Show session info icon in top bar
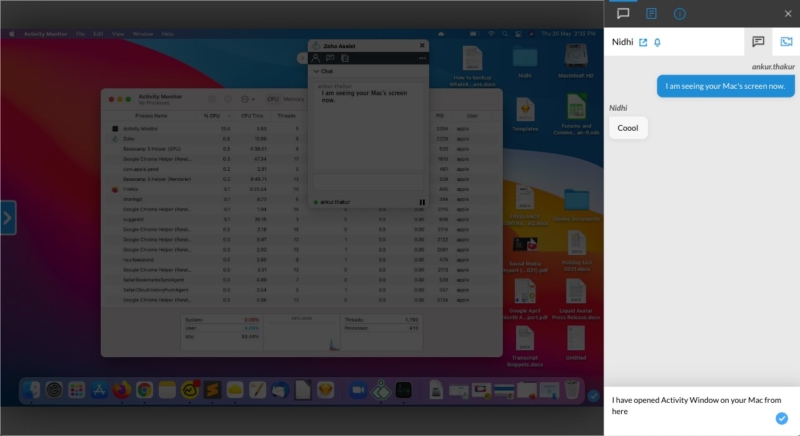Screen dimensions: 800x436 [x=680, y=14]
